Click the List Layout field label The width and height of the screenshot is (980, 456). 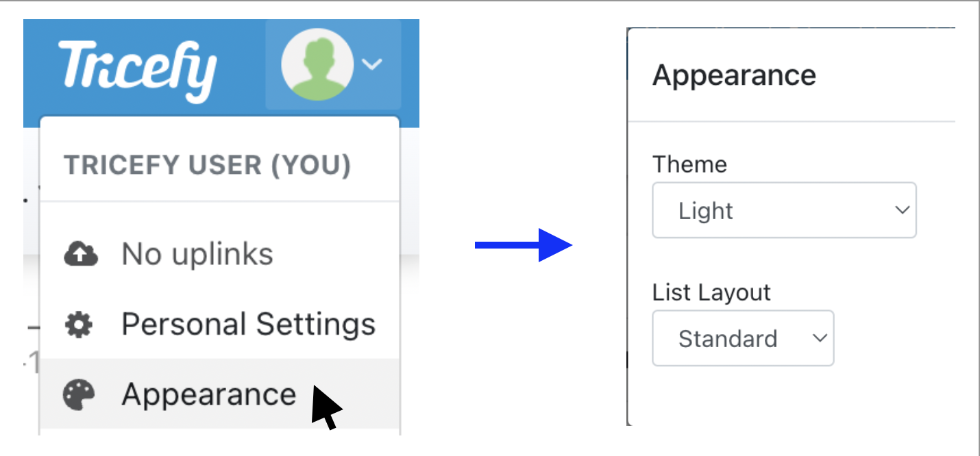pos(711,292)
